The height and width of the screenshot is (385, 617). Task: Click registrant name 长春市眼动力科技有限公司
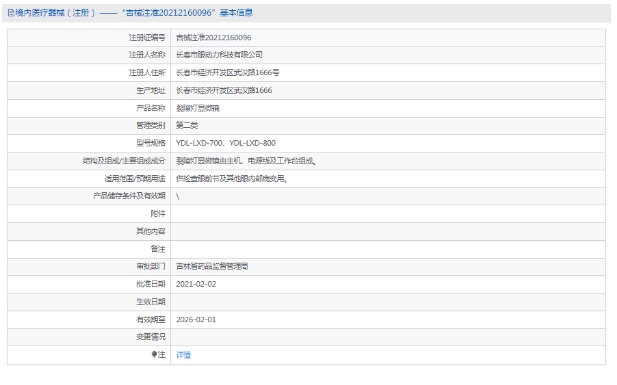click(x=219, y=55)
